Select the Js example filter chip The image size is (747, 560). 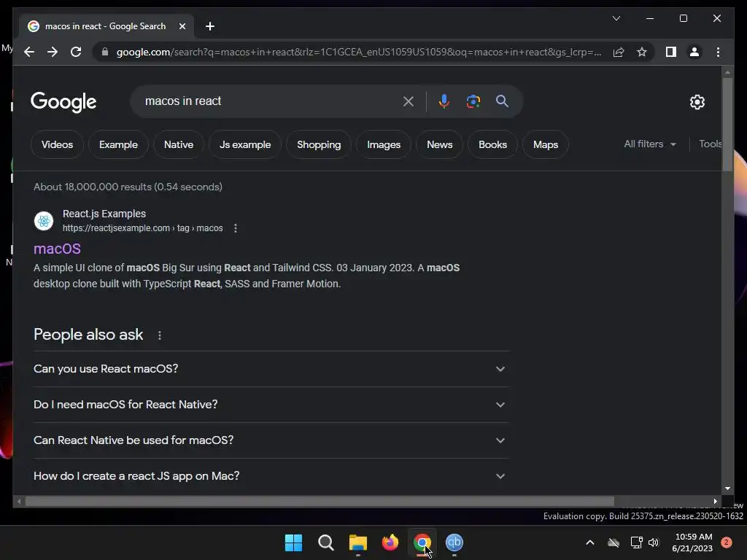[x=245, y=145]
